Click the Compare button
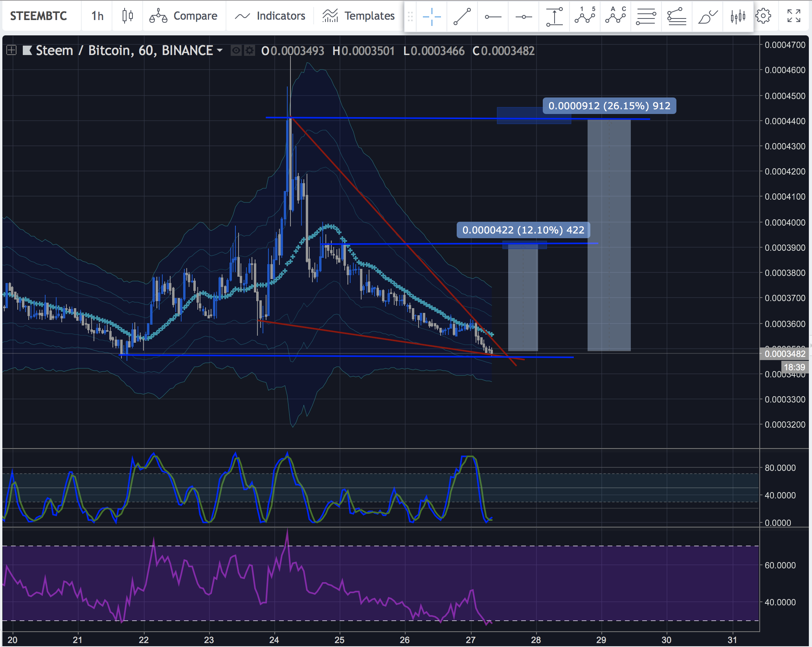Viewport: 812px width, 647px height. point(184,16)
